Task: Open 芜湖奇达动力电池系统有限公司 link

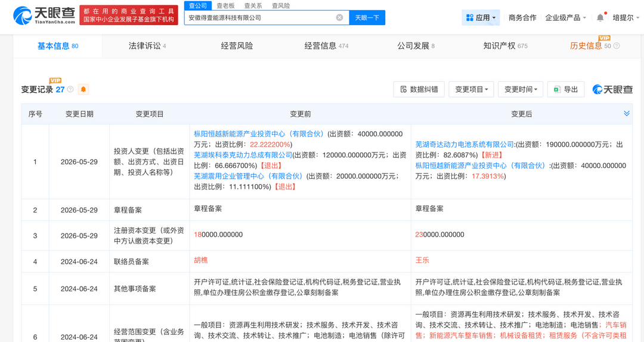Action: (465, 144)
